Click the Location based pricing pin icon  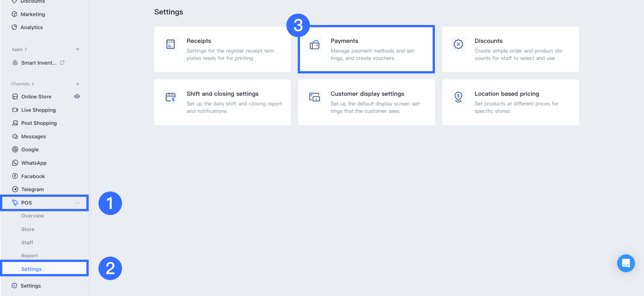click(x=458, y=97)
